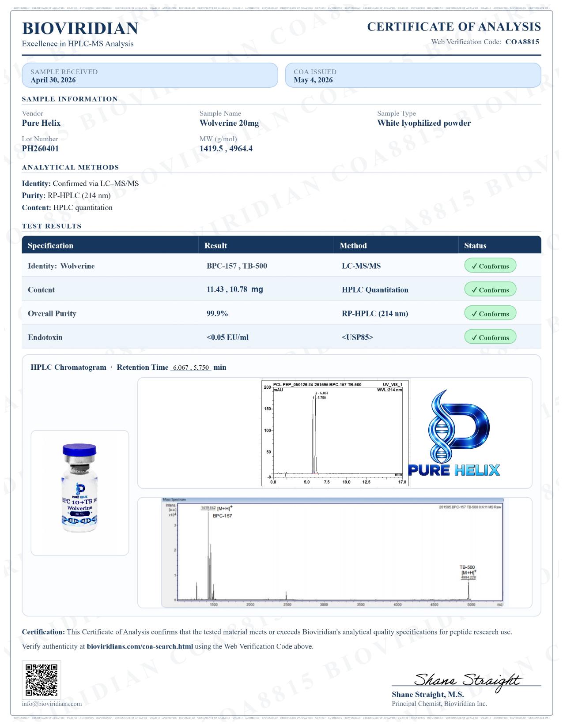Click the HPLC Quantitation method cell
563x728 pixels.
point(375,290)
